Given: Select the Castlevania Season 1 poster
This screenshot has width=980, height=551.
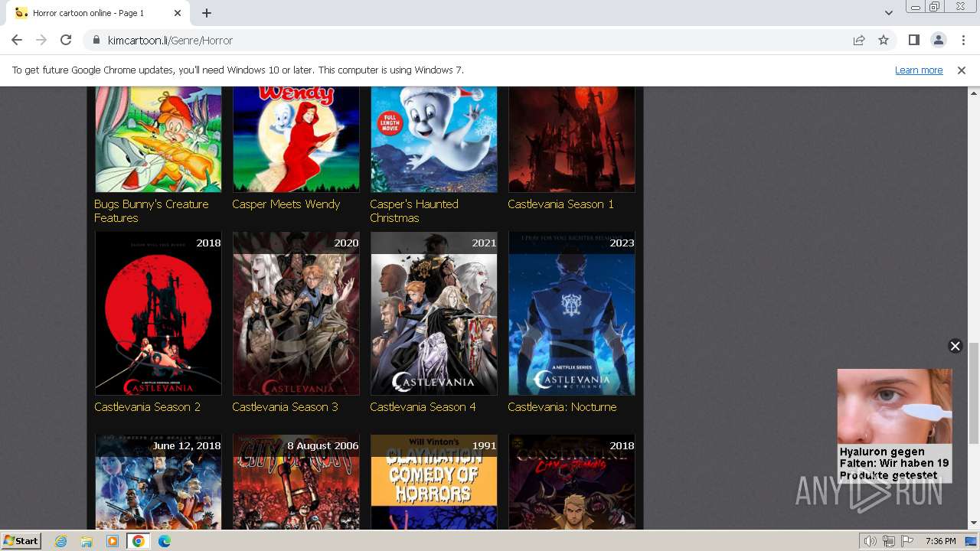Looking at the screenshot, I should coord(571,139).
